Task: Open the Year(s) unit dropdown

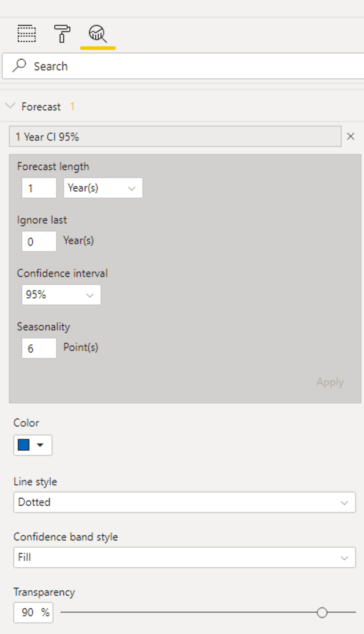Action: pos(103,188)
